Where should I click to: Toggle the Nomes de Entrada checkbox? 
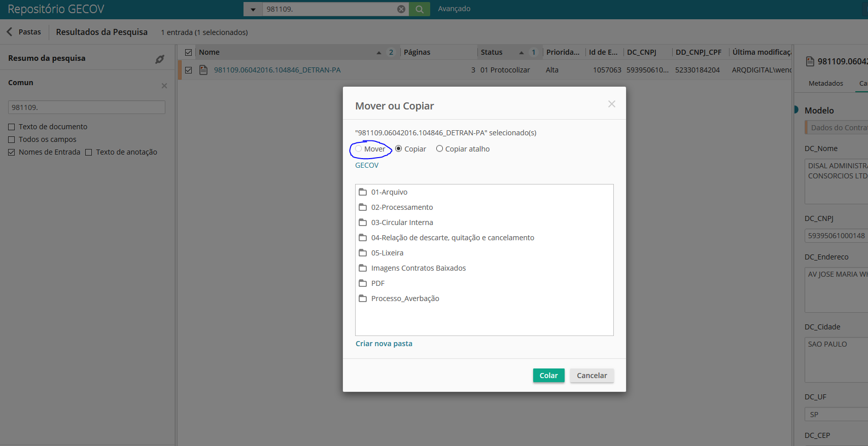12,152
